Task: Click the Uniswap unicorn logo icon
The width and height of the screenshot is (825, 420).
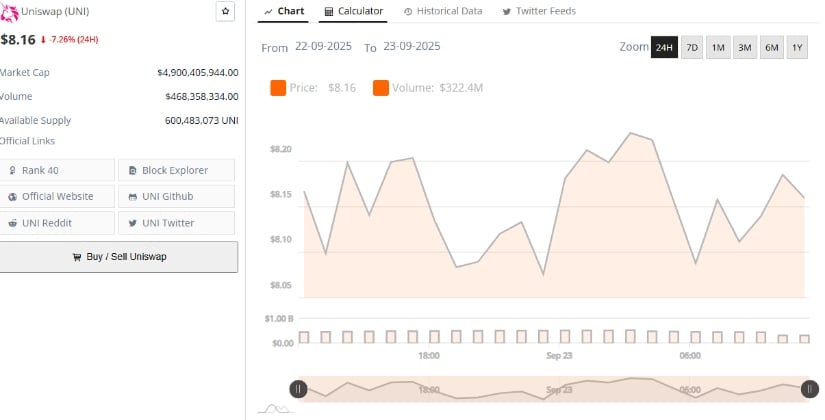Action: click(x=9, y=13)
